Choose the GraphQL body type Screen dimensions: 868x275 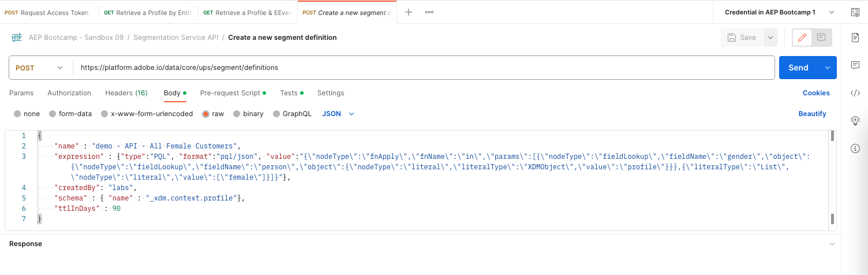point(292,114)
